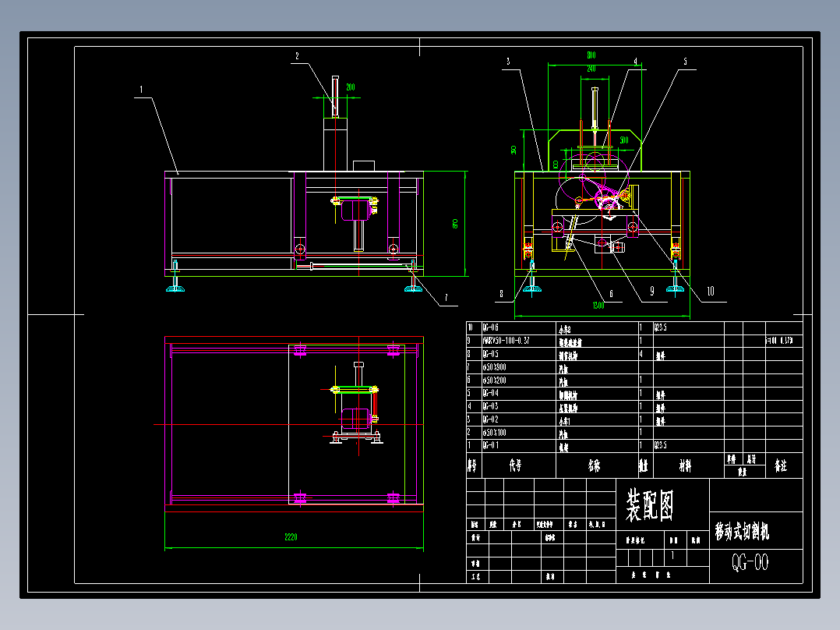Viewport: 840px width, 630px height.
Task: Click the QG-00 drawing number
Action: 750,562
